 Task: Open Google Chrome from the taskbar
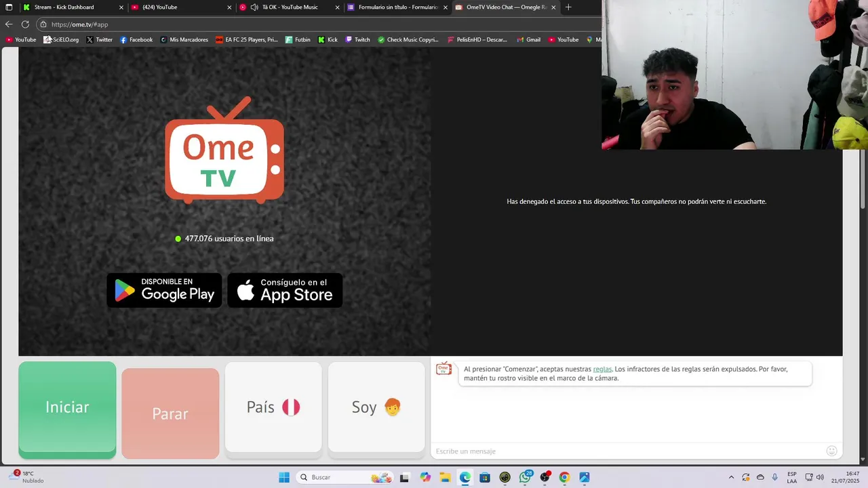coord(564,477)
